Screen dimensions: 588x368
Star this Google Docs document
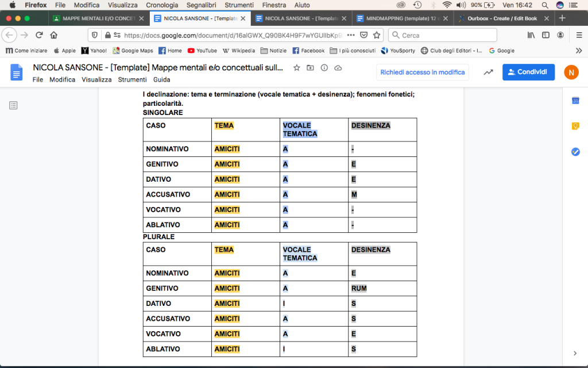tap(296, 68)
